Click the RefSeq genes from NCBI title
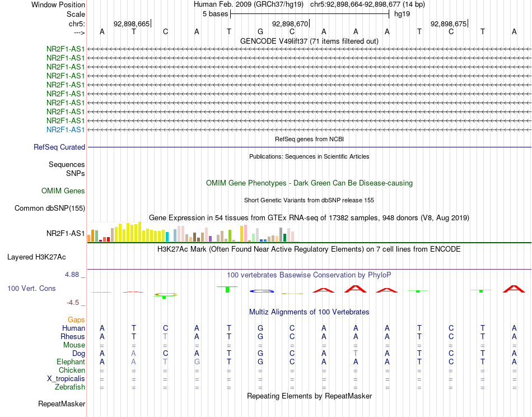Image resolution: width=532 pixels, height=417 pixels. click(310, 139)
